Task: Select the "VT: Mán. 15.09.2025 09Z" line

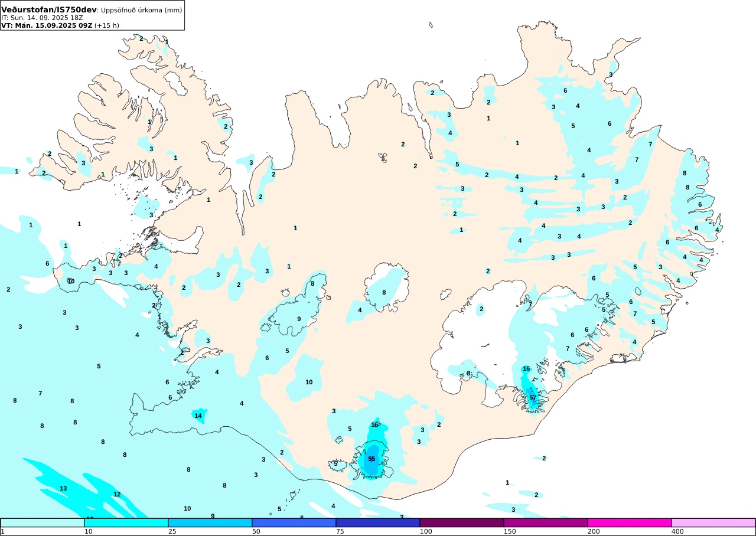Action: (x=47, y=25)
